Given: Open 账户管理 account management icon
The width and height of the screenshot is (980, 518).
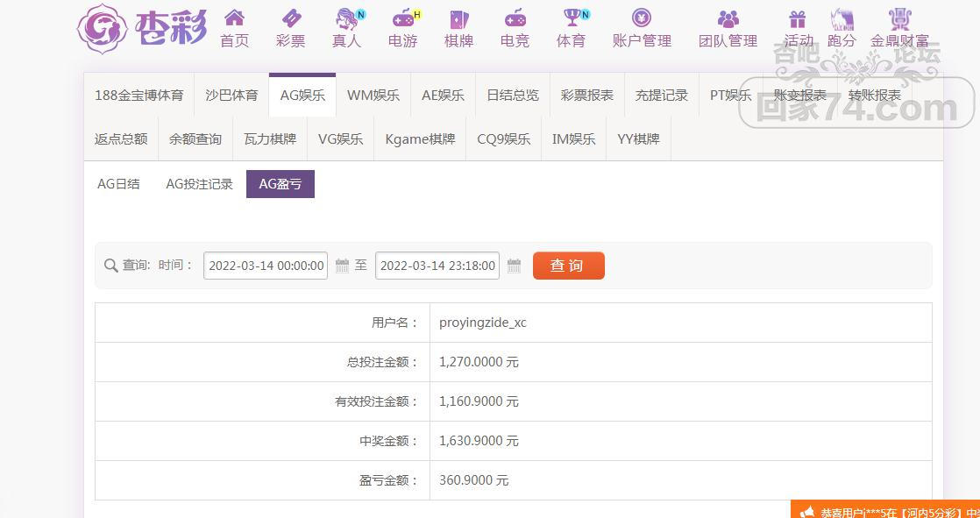Looking at the screenshot, I should [642, 18].
